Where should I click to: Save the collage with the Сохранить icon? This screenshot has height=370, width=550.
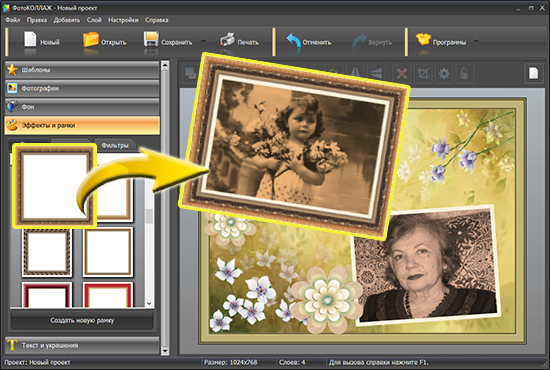[151, 40]
